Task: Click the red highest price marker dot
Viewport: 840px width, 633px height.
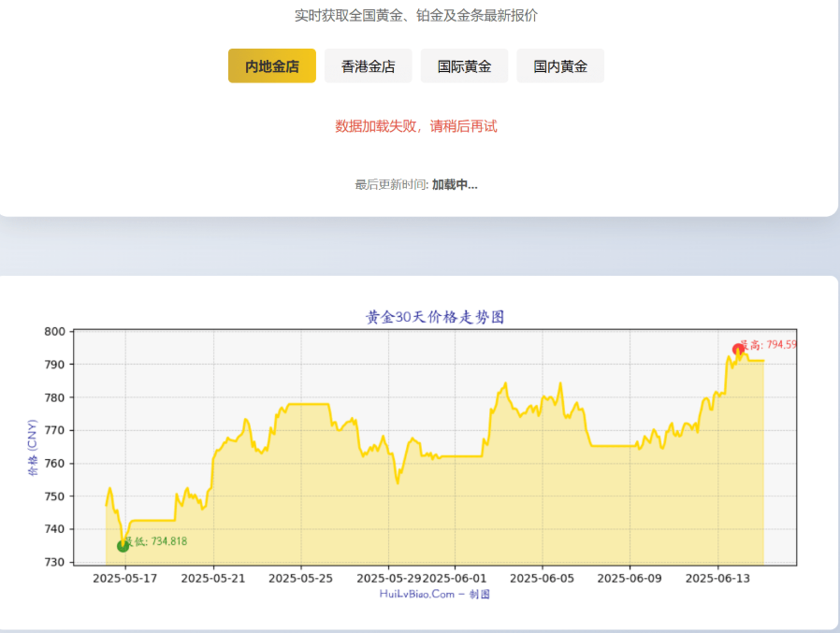Action: tap(738, 350)
